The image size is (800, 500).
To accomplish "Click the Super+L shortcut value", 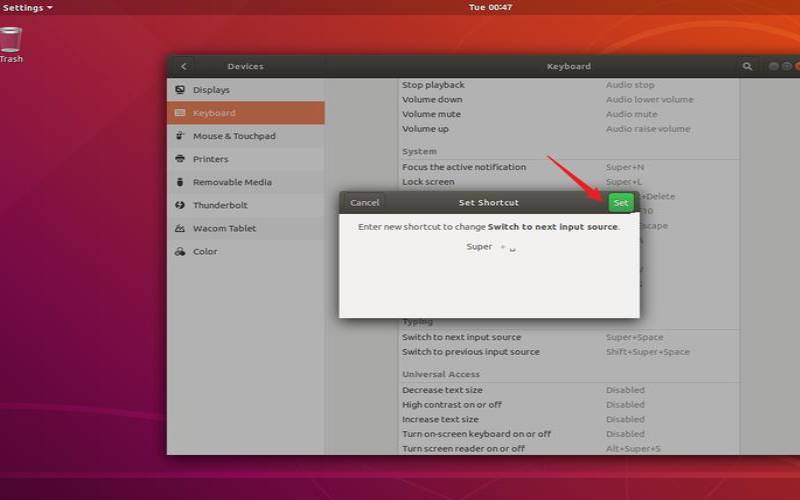I will coord(624,182).
